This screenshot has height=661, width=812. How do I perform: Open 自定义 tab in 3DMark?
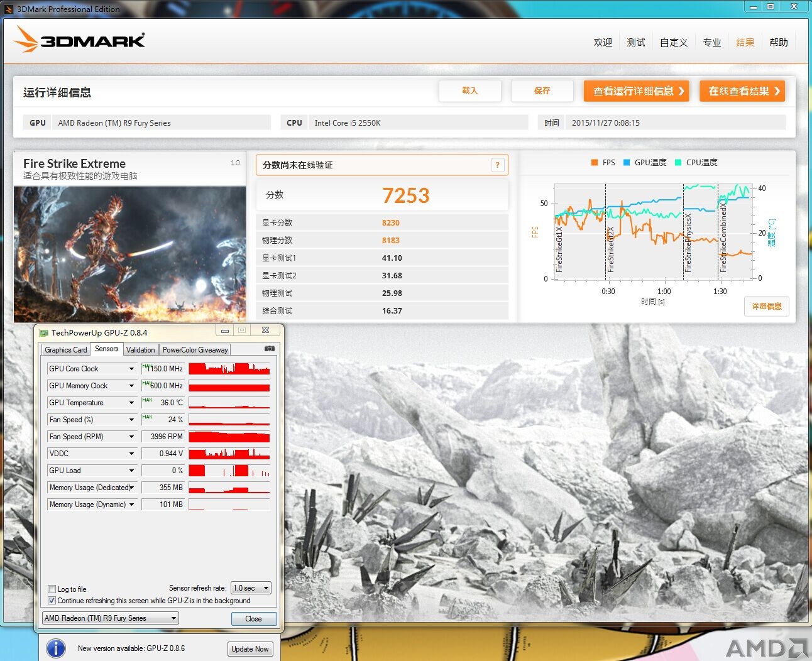point(674,42)
